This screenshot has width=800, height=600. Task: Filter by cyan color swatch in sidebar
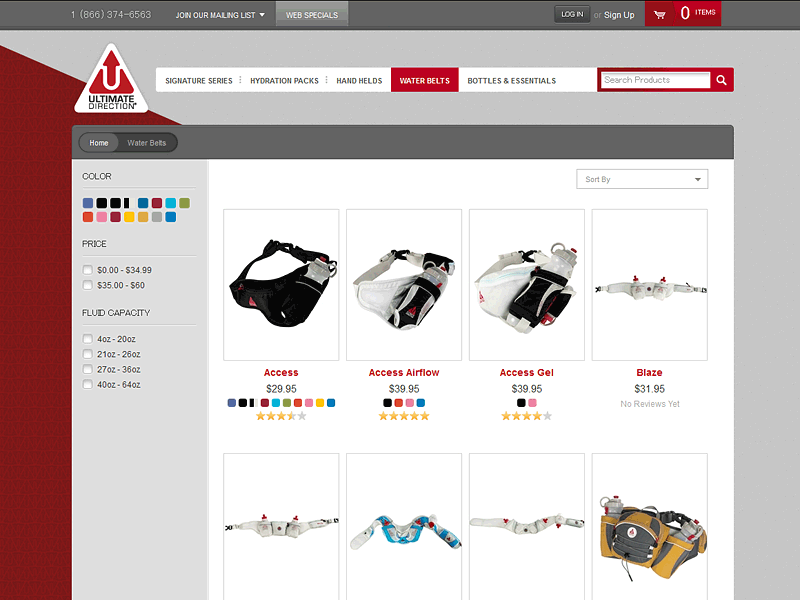click(x=170, y=203)
